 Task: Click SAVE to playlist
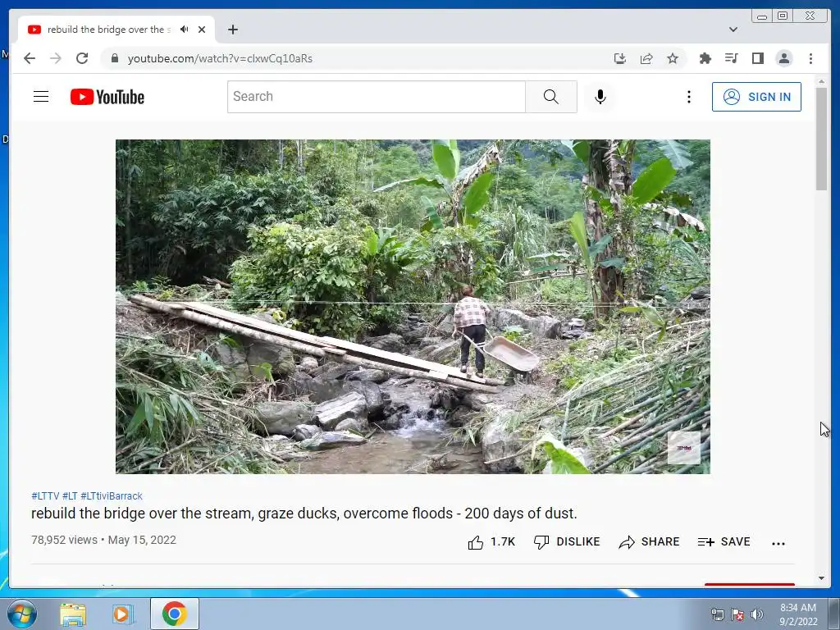(724, 542)
